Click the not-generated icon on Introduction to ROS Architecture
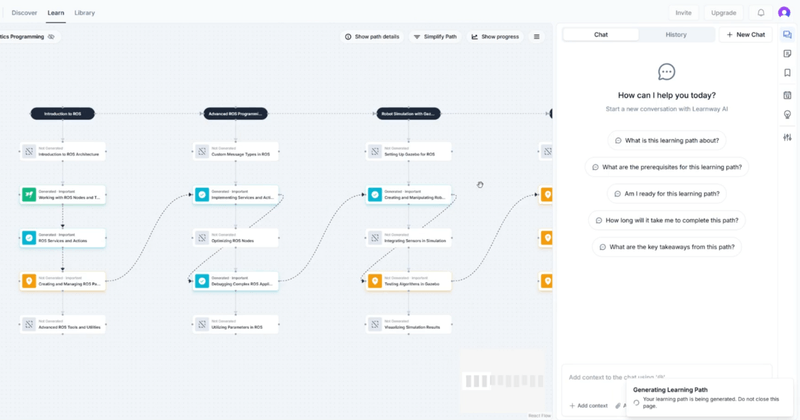The width and height of the screenshot is (800, 420). [29, 152]
